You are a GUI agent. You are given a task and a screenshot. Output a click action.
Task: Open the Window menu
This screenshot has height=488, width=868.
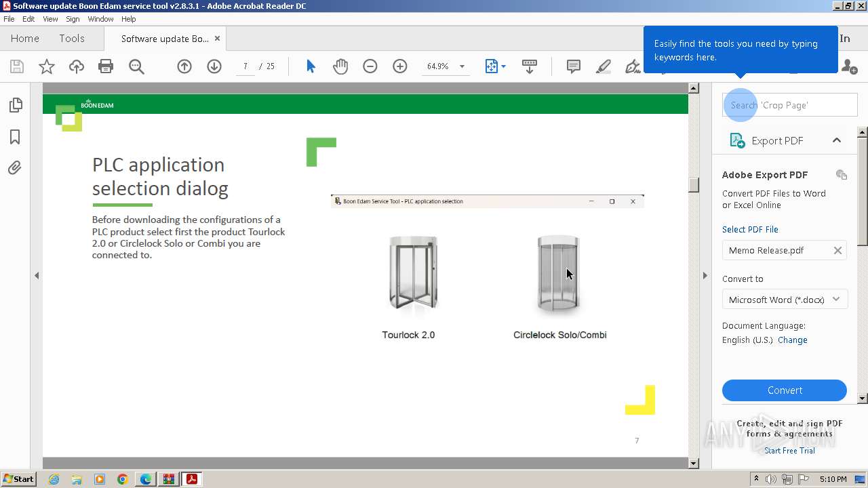point(100,19)
